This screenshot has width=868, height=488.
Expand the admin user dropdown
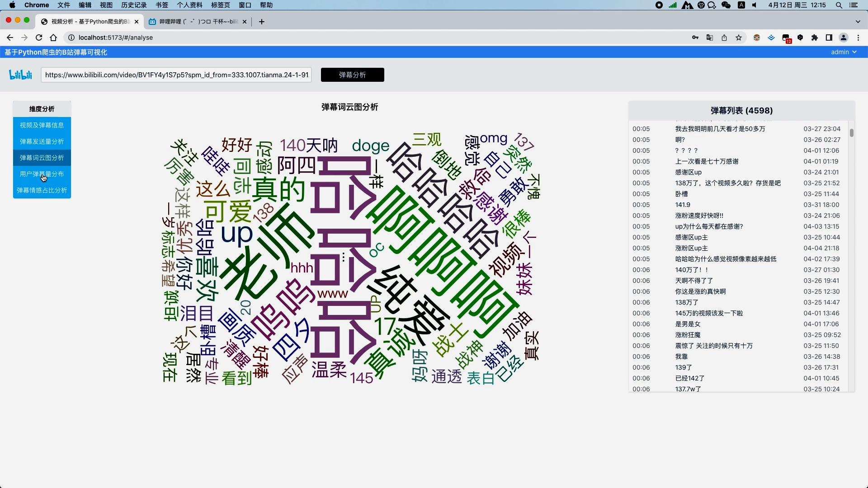click(x=844, y=52)
